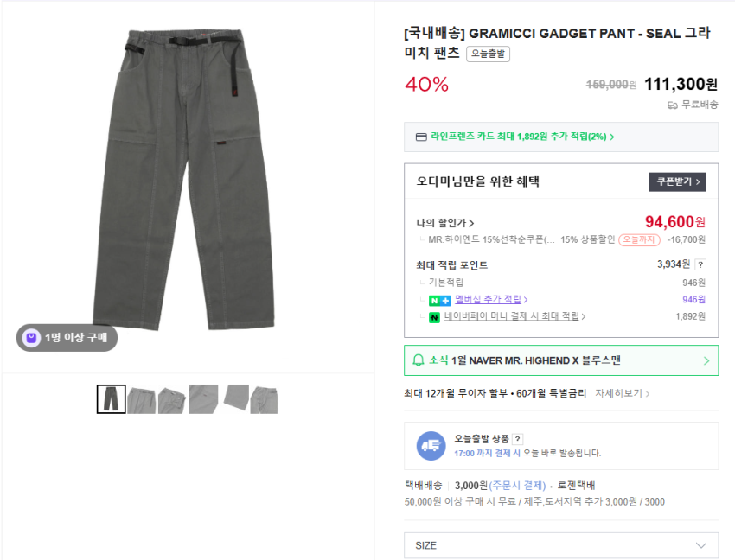
Task: Click the green Naver Pay icon
Action: click(434, 317)
